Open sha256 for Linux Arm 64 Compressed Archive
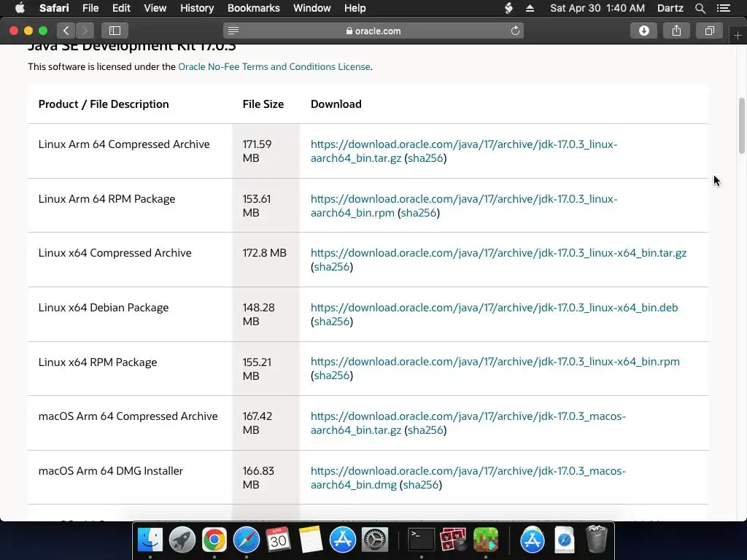Viewport: 747px width, 560px height. (425, 158)
